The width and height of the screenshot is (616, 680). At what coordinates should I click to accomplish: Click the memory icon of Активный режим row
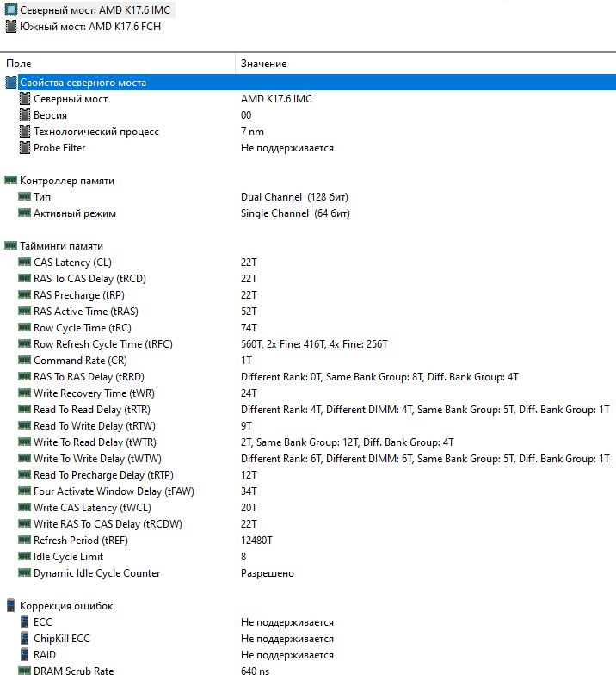pos(24,213)
